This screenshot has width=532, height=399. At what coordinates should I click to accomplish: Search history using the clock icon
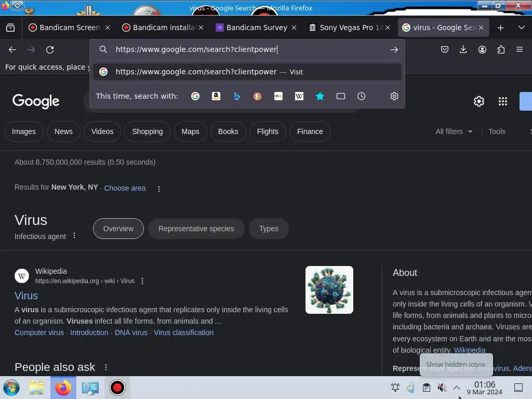tap(362, 96)
